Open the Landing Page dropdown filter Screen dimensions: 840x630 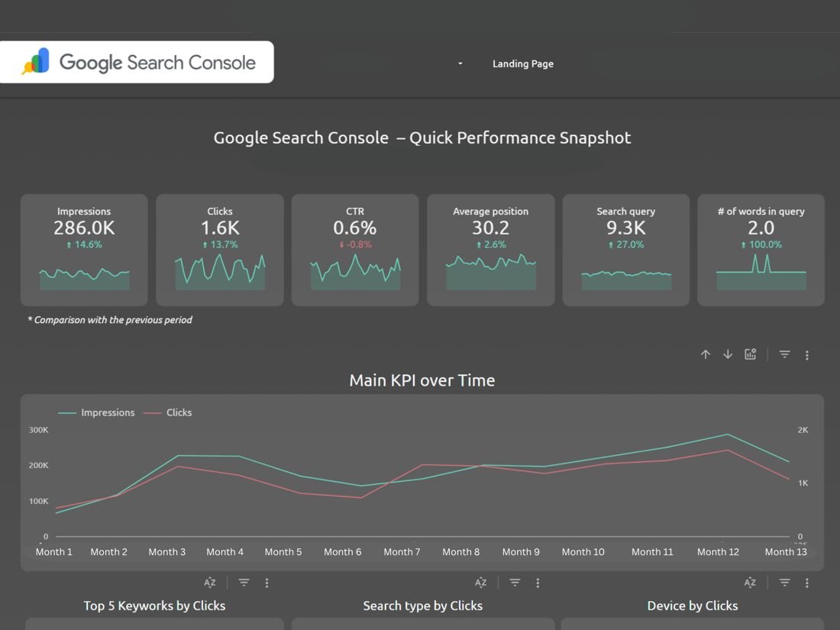tap(523, 63)
